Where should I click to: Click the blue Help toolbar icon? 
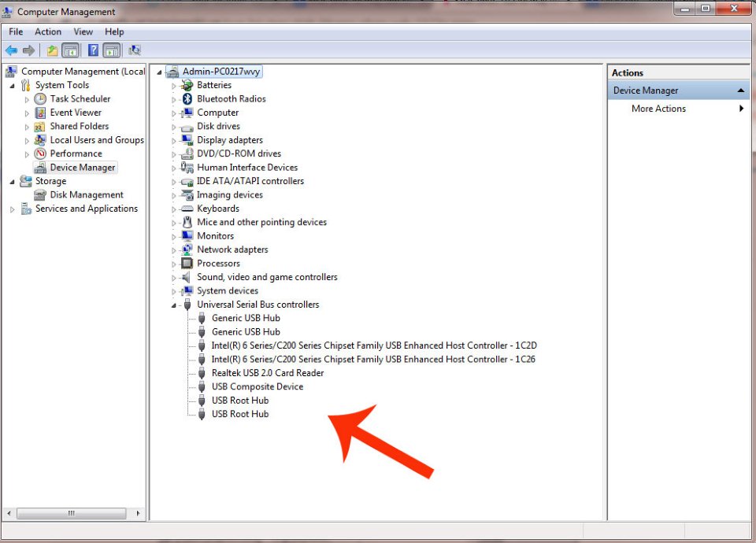click(x=93, y=50)
